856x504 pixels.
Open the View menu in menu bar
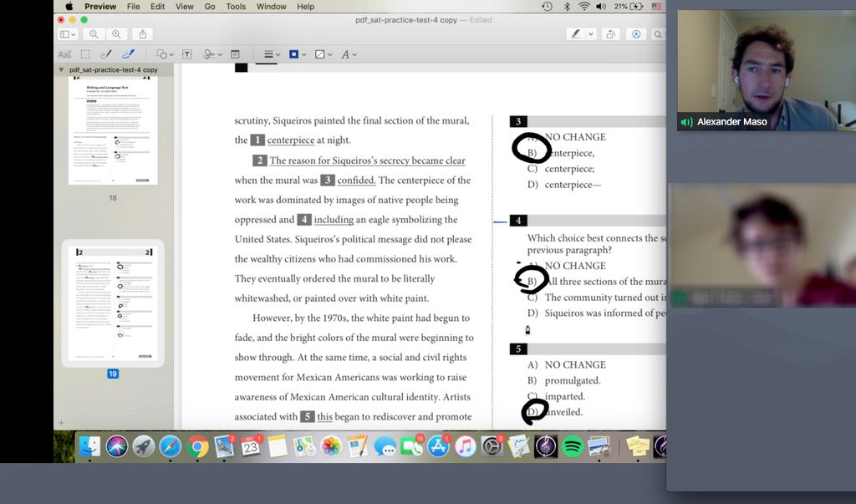pyautogui.click(x=186, y=7)
